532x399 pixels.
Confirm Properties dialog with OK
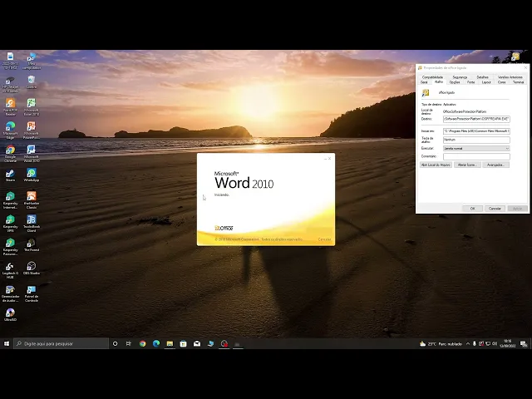(472, 209)
